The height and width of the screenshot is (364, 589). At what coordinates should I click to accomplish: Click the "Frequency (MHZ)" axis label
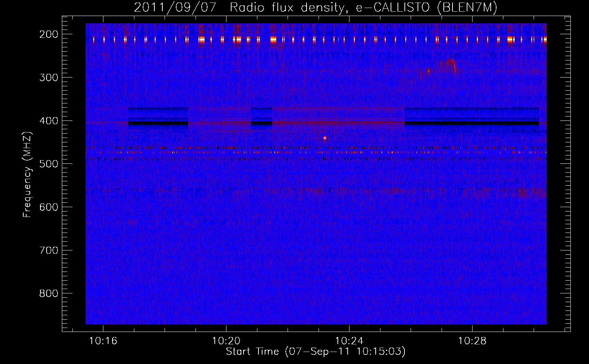(27, 175)
